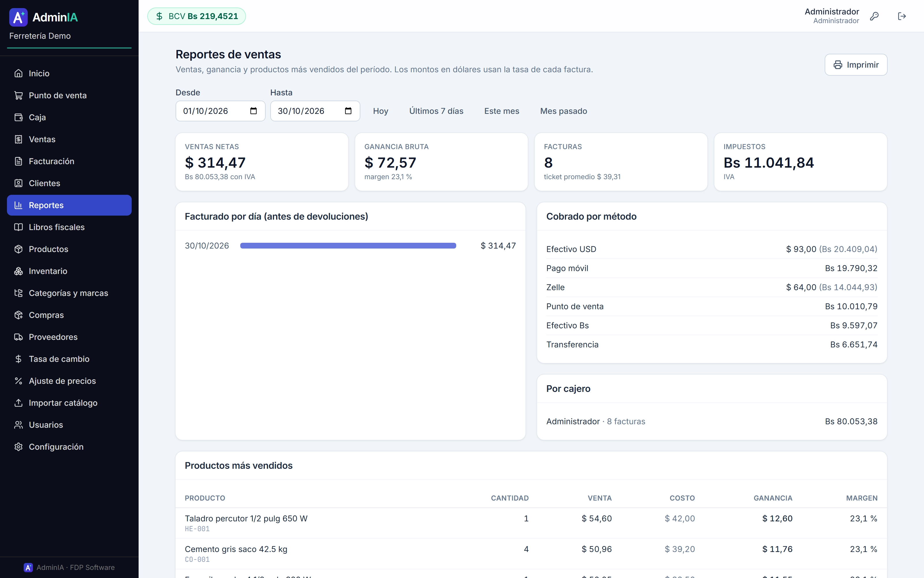Viewport: 924px width, 578px height.
Task: Click the Ganancia bruta $ 72,57 value
Action: tap(390, 163)
